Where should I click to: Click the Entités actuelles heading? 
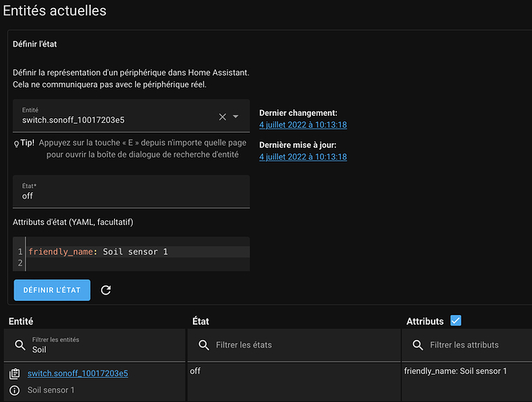click(x=55, y=10)
